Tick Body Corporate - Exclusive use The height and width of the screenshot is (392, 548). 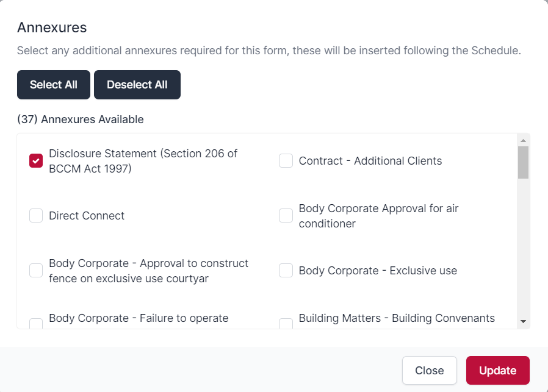tap(286, 270)
